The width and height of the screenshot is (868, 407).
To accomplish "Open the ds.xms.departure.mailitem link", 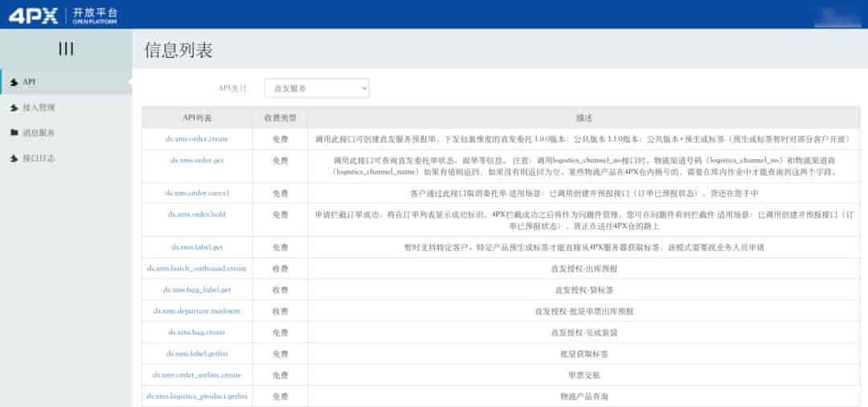I will point(197,311).
